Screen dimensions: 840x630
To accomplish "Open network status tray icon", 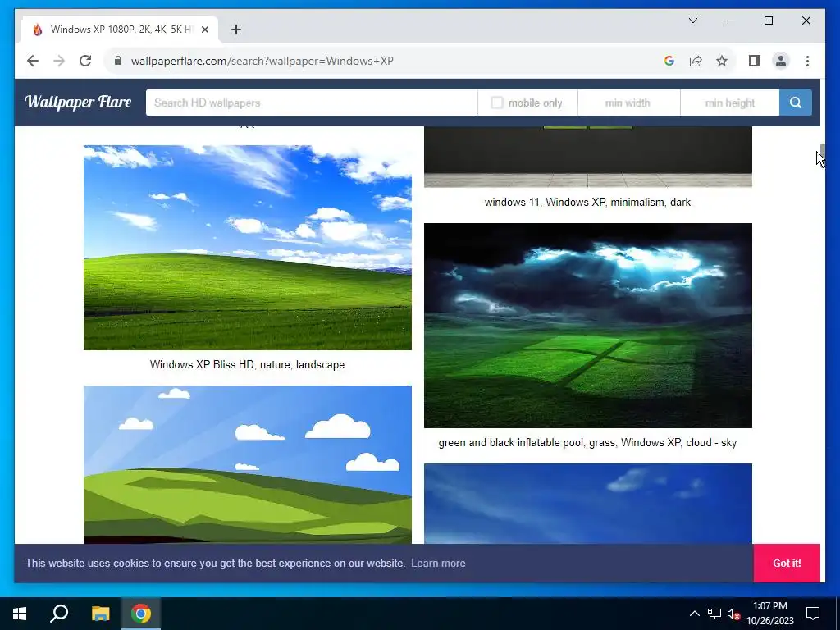I will pos(714,614).
